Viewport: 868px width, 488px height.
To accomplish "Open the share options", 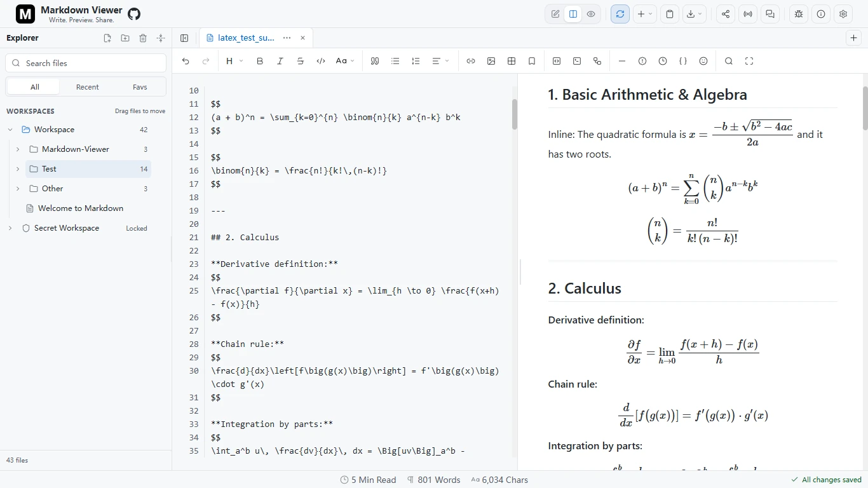I will click(x=726, y=14).
